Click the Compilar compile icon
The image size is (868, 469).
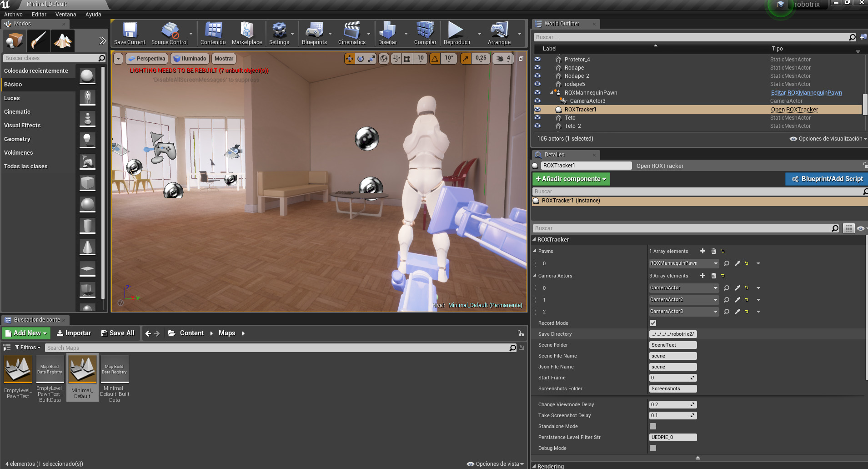pos(425,33)
